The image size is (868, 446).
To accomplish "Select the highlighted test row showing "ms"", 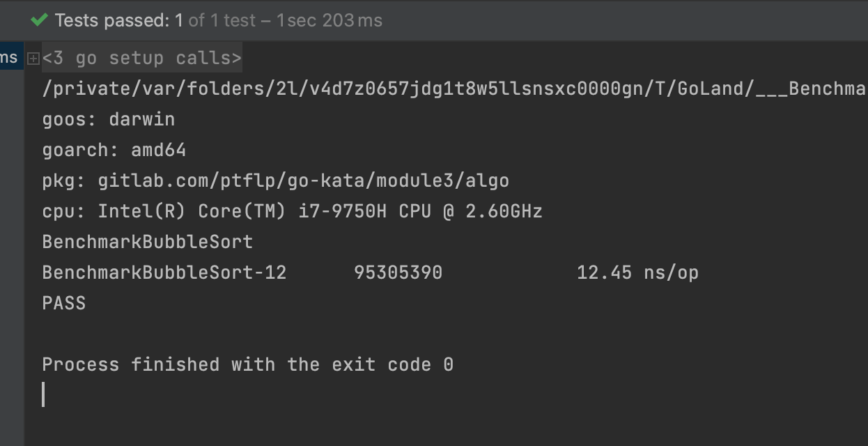I will pos(9,57).
